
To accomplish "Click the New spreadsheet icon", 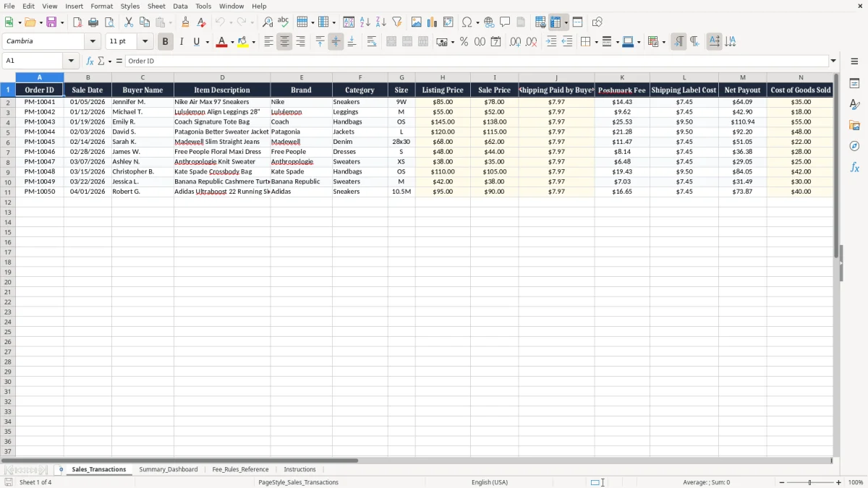I will [9, 22].
